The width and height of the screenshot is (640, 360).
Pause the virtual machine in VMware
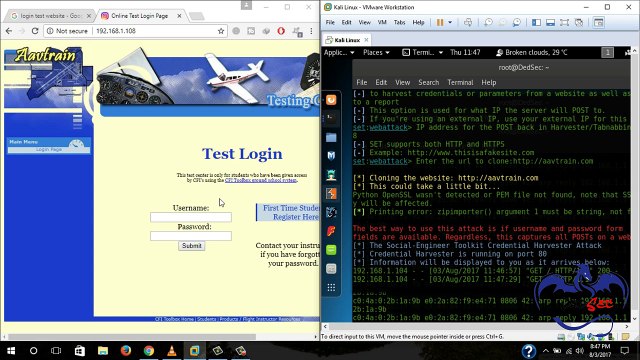pos(440,22)
